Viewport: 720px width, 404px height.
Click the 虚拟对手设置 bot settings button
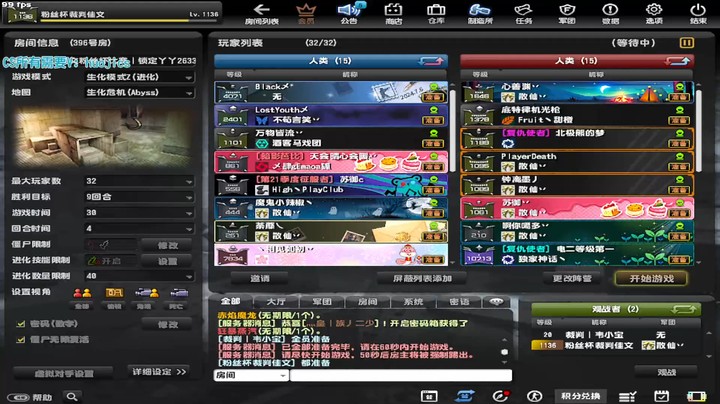pos(63,373)
